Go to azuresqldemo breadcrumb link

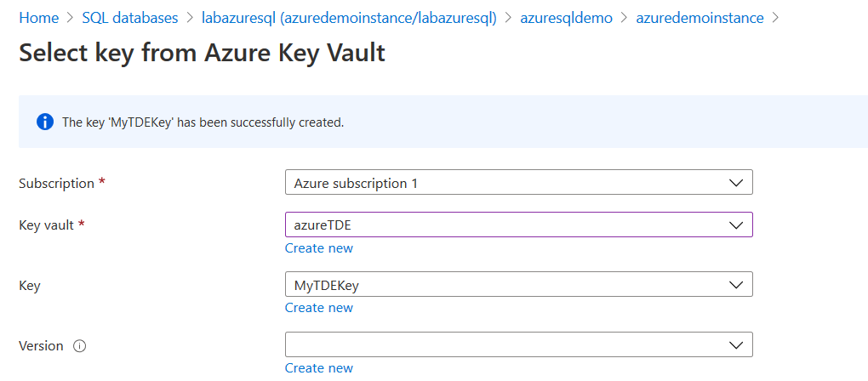566,17
